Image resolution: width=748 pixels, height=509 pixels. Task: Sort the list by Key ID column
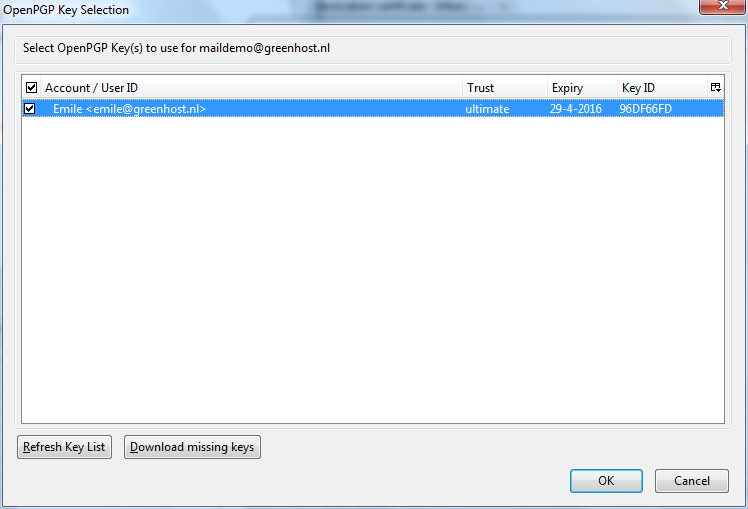point(662,88)
